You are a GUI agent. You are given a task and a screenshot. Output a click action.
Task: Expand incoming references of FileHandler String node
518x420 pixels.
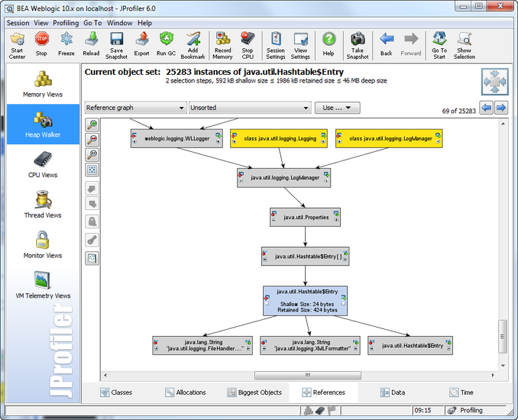[x=156, y=349]
